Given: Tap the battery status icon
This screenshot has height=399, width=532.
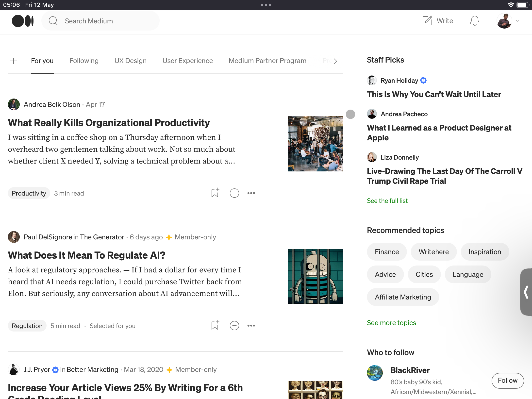Looking at the screenshot, I should pyautogui.click(x=523, y=5).
